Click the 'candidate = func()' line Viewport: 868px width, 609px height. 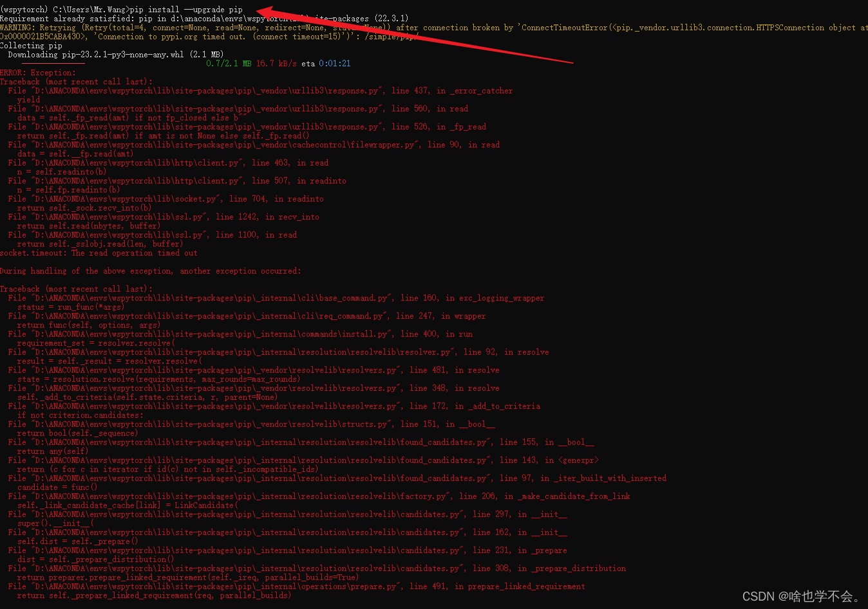pos(57,487)
